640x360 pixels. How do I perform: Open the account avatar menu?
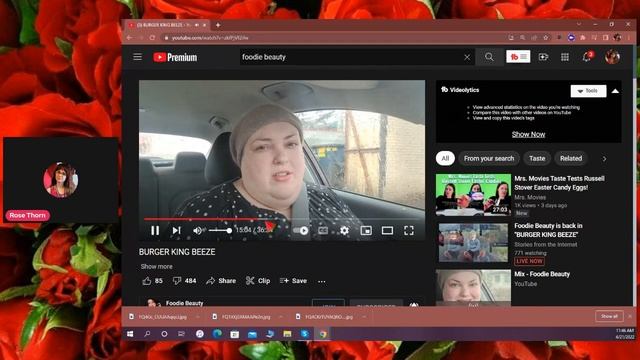[612, 57]
